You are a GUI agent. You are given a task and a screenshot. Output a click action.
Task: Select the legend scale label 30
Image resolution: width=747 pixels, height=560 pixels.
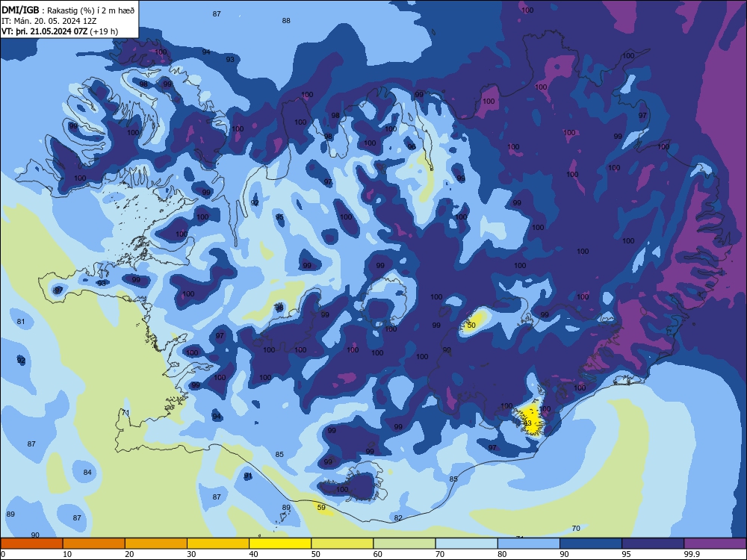[191, 554]
